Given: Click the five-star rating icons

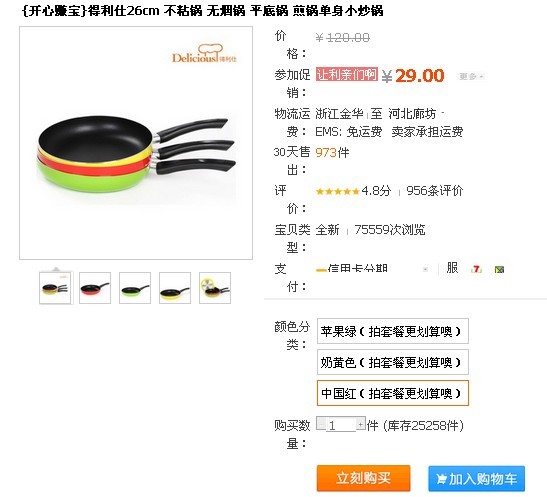Looking at the screenshot, I should coord(337,191).
